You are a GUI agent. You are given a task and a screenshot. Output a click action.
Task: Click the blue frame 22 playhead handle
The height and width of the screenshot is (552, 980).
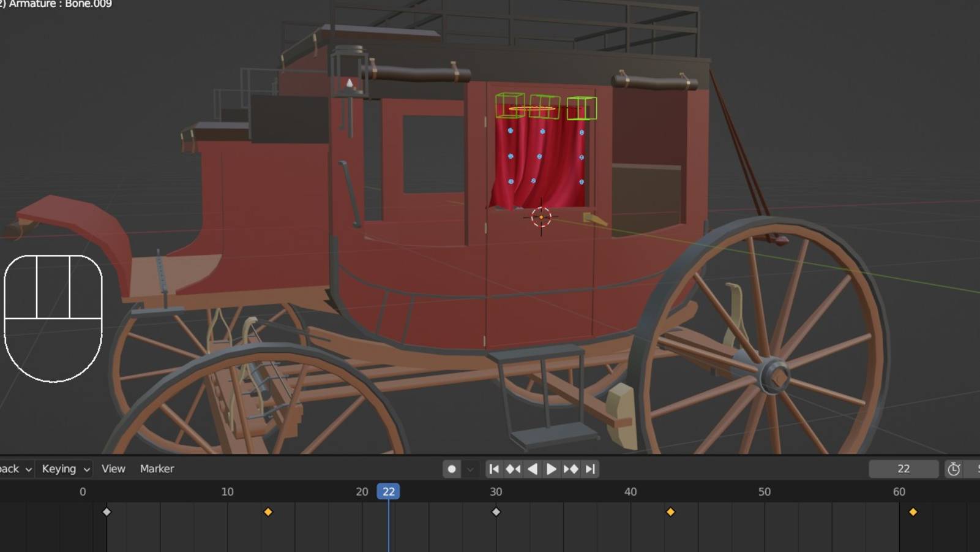pyautogui.click(x=388, y=491)
